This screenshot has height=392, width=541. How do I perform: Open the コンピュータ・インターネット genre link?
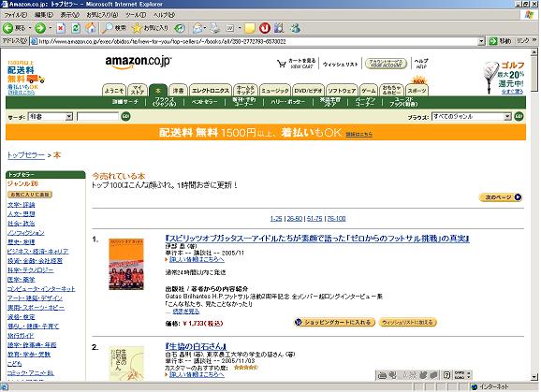(x=41, y=289)
